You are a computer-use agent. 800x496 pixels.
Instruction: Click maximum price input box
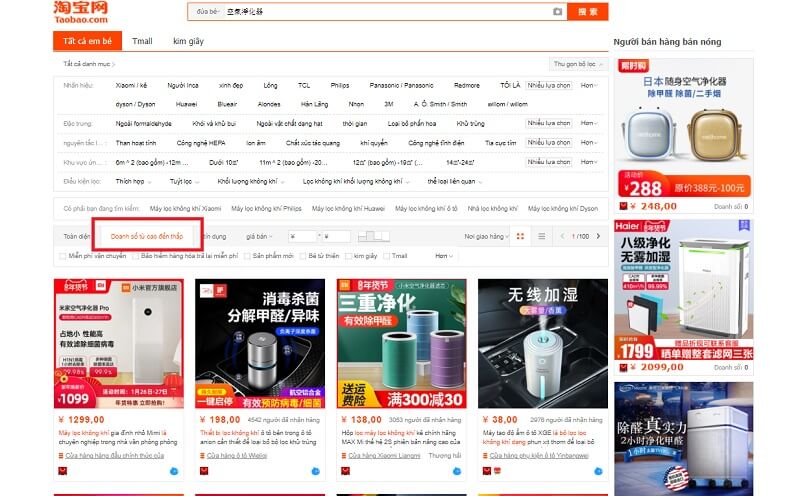point(337,236)
